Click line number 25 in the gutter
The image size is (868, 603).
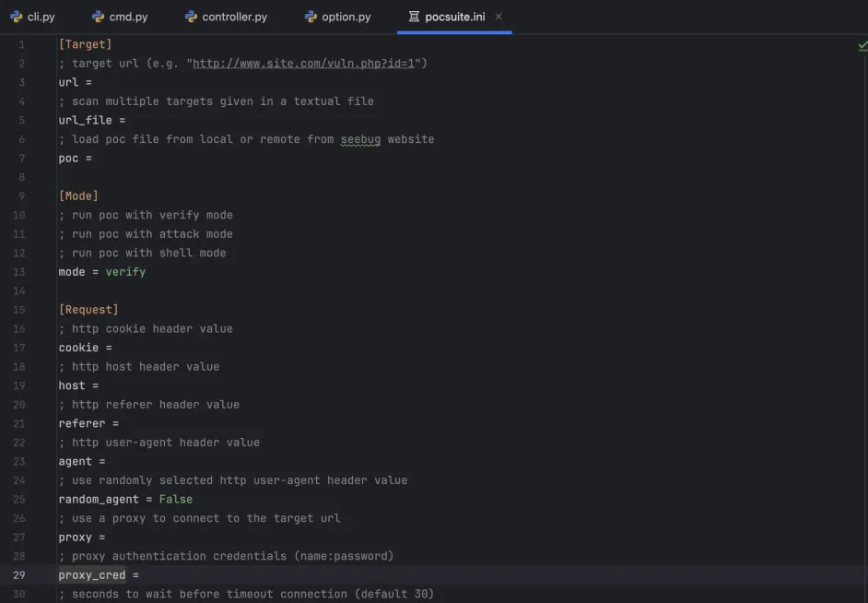[x=19, y=499]
